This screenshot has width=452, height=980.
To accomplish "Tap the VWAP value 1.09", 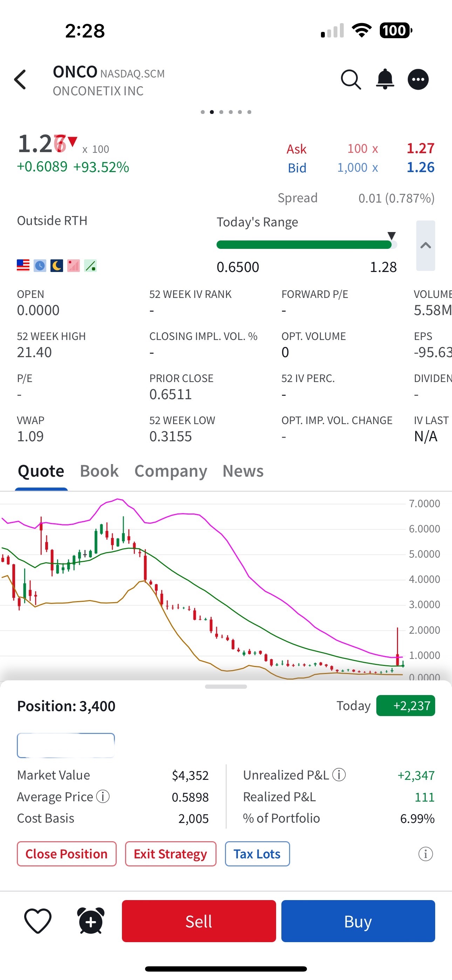I will point(30,436).
